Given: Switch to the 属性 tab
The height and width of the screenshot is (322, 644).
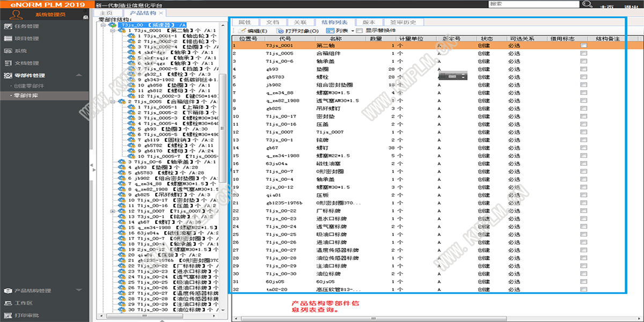Looking at the screenshot, I should point(245,23).
